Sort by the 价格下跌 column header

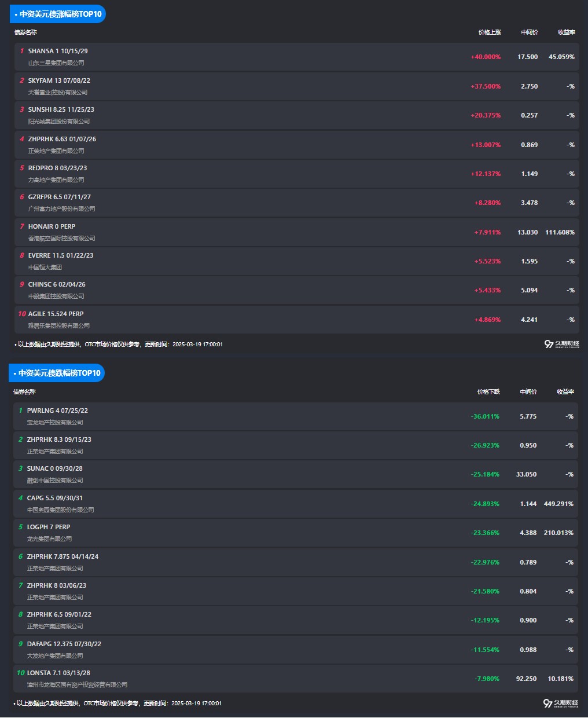point(488,392)
